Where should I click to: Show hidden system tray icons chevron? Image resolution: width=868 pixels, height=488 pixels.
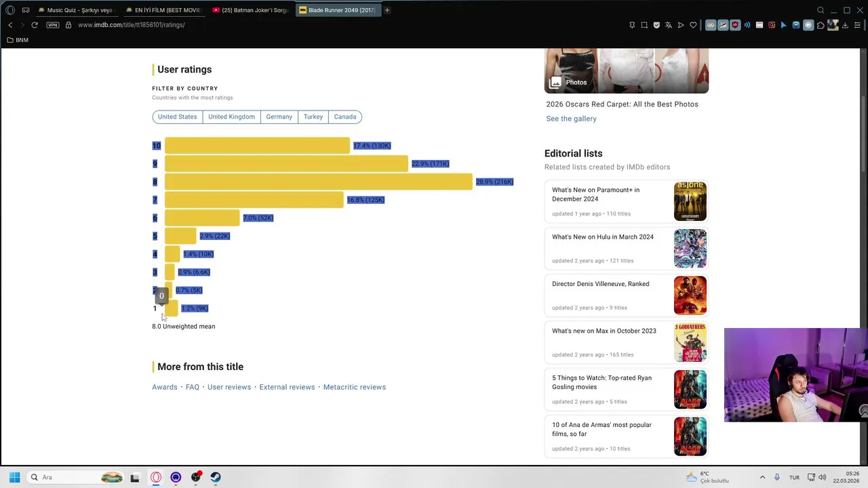(762, 477)
